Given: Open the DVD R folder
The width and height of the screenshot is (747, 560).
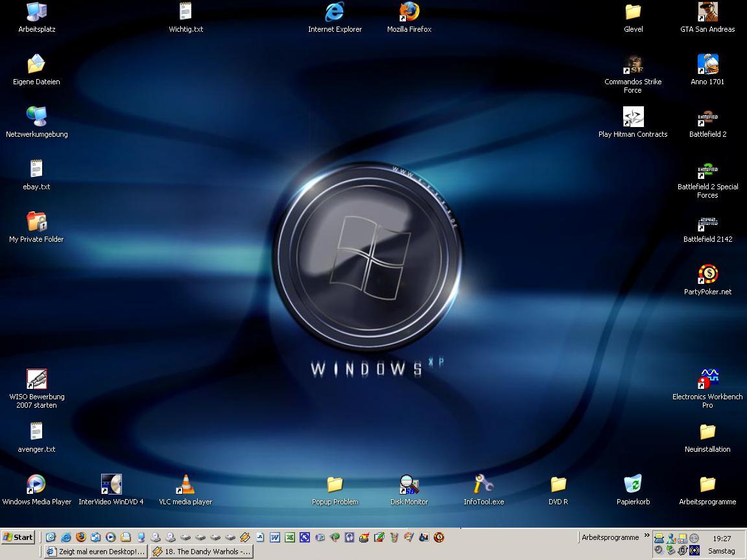Looking at the screenshot, I should pos(558,489).
